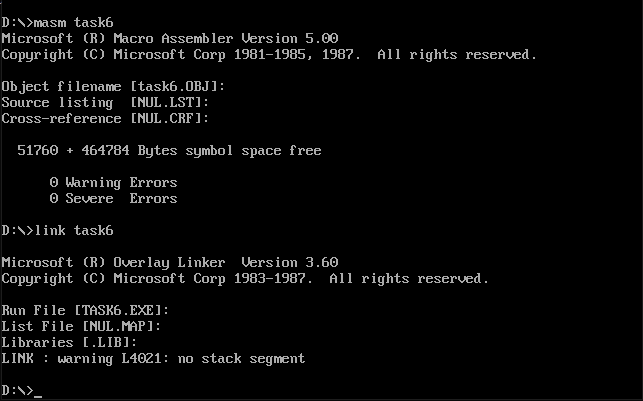
Task: Click the 'Run File [TASK6.EXE]:' line
Action: (85, 310)
